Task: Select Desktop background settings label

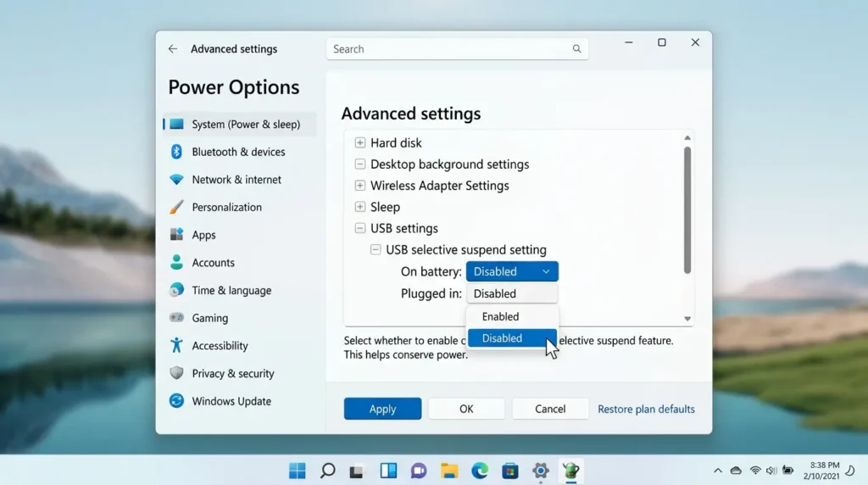Action: 449,164
